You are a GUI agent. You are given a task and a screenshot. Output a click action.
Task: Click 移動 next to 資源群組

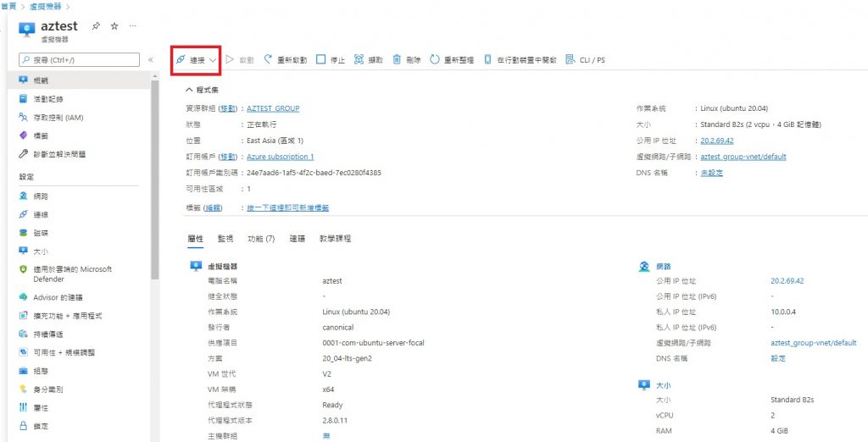(x=228, y=108)
